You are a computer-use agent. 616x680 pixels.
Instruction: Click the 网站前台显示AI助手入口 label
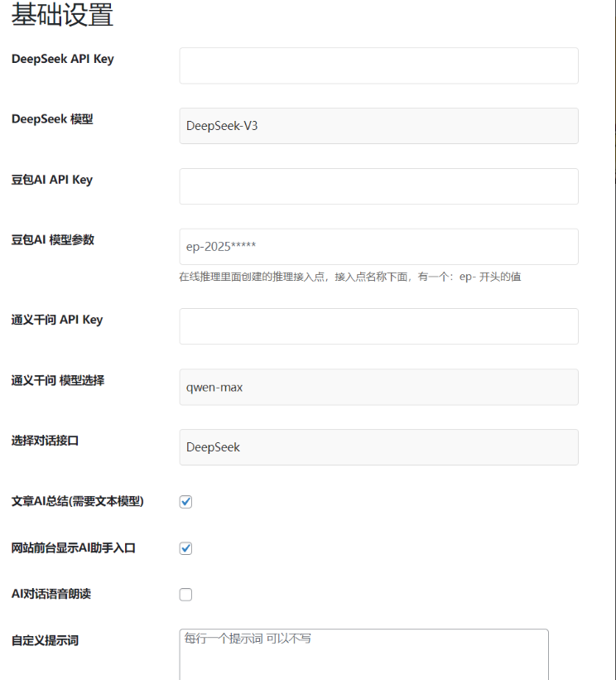tap(73, 547)
